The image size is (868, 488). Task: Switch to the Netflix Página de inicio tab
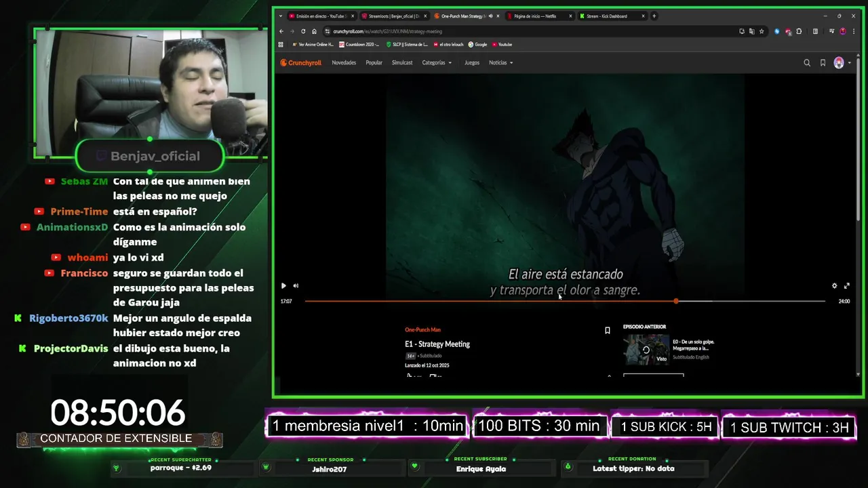point(540,16)
